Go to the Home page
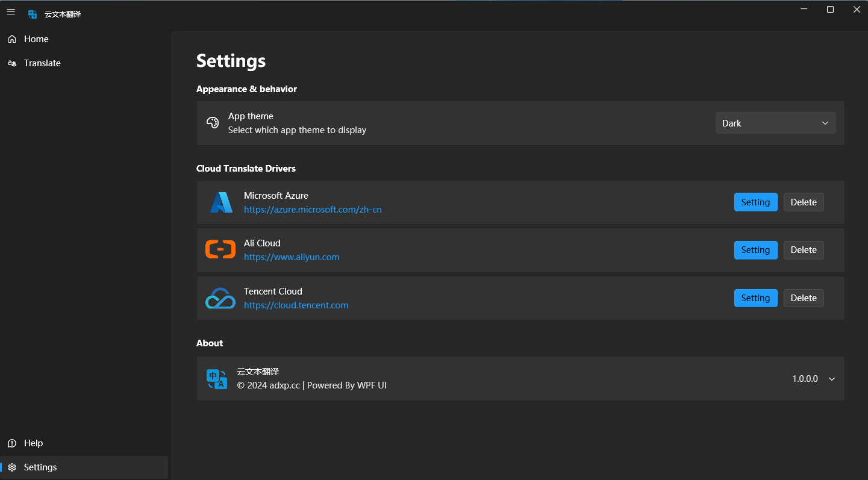 pos(36,39)
